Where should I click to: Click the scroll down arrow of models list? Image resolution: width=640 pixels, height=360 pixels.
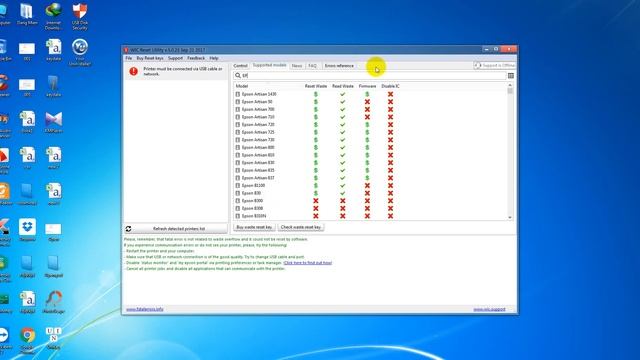510,218
